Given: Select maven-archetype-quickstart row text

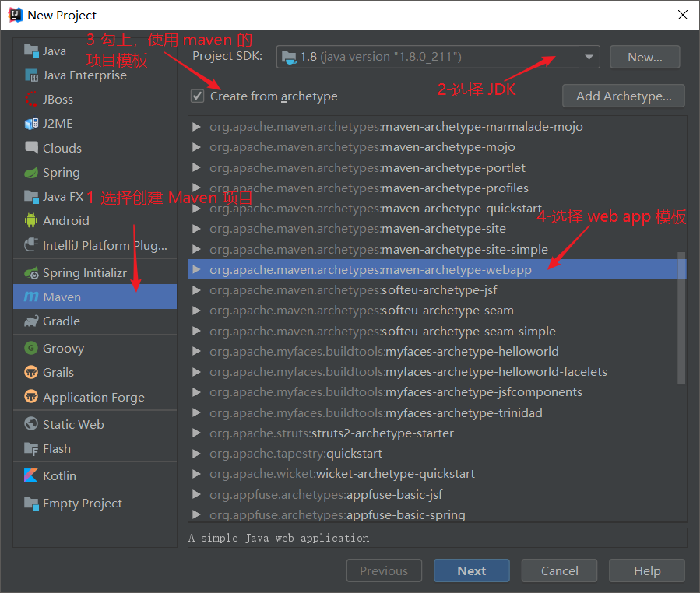Looking at the screenshot, I should 375,209.
